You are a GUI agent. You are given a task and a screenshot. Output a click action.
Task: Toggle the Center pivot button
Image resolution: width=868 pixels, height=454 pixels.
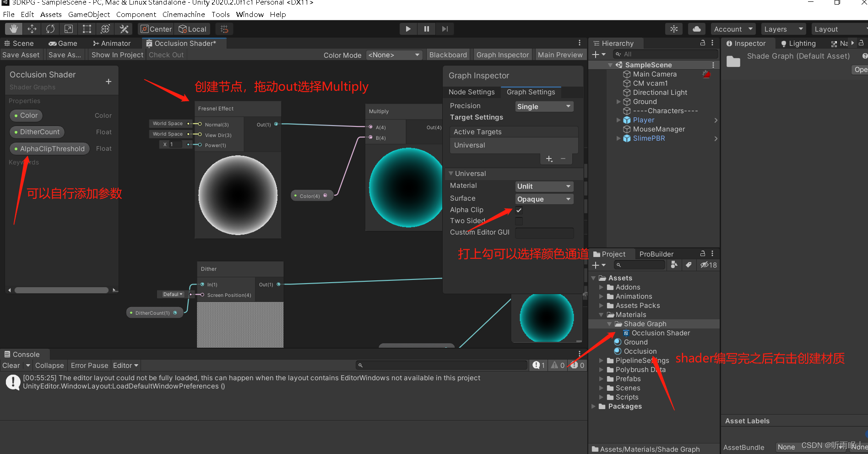pyautogui.click(x=156, y=29)
